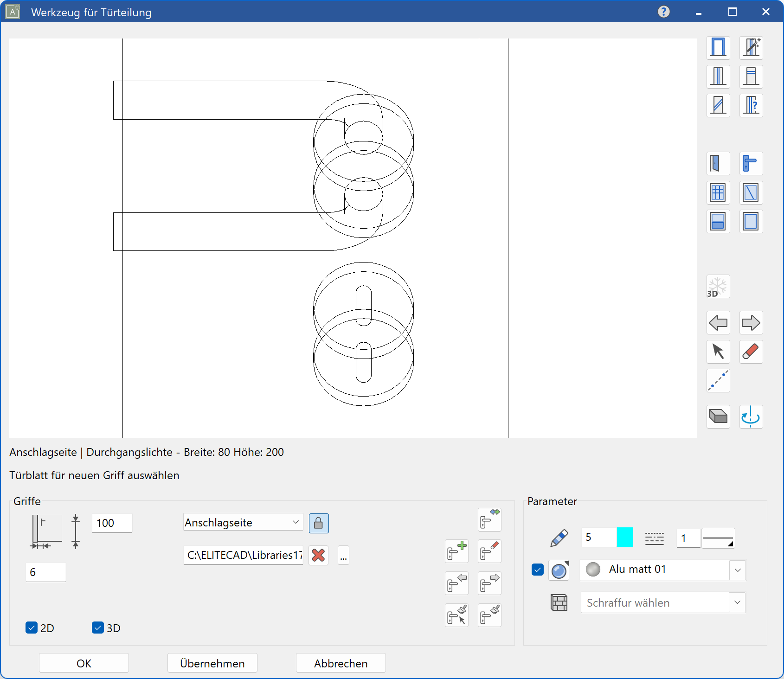Select the grid muntin panel icon

point(718,192)
